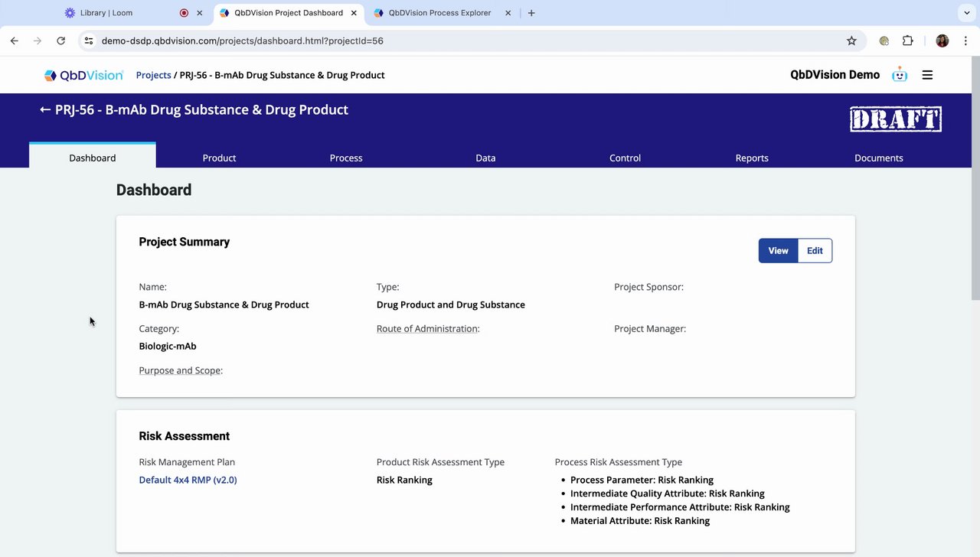
Task: Click the browser profile avatar
Action: pyautogui.click(x=942, y=41)
